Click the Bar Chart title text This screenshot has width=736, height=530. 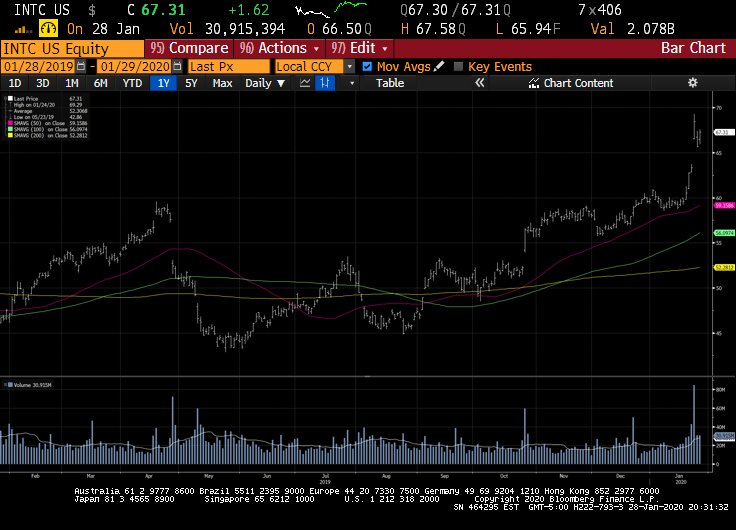(x=693, y=48)
